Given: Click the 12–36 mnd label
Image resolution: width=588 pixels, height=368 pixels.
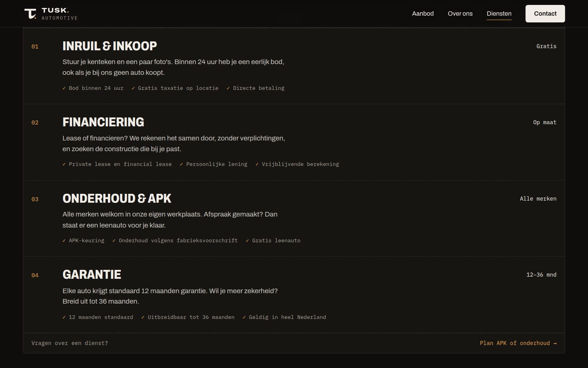Looking at the screenshot, I should 541,275.
